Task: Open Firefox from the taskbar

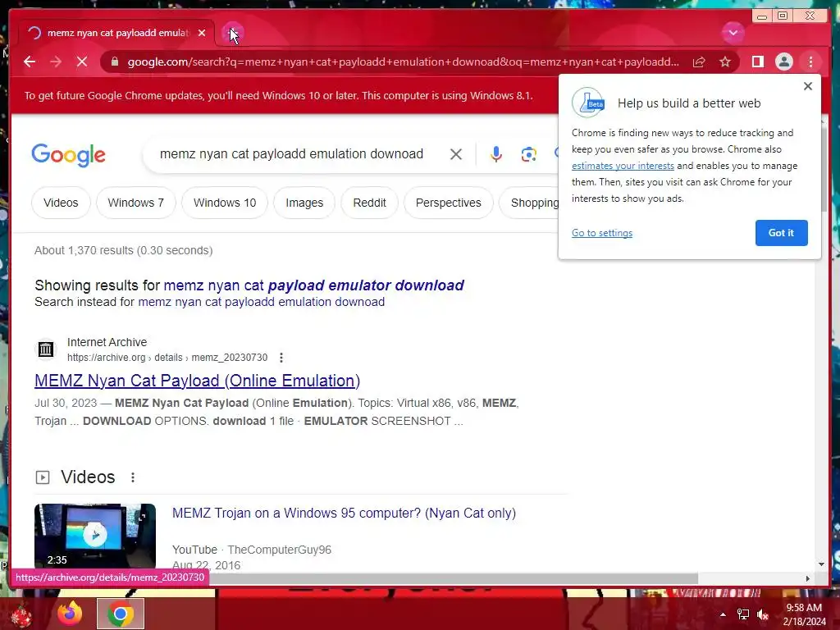Action: pos(70,614)
